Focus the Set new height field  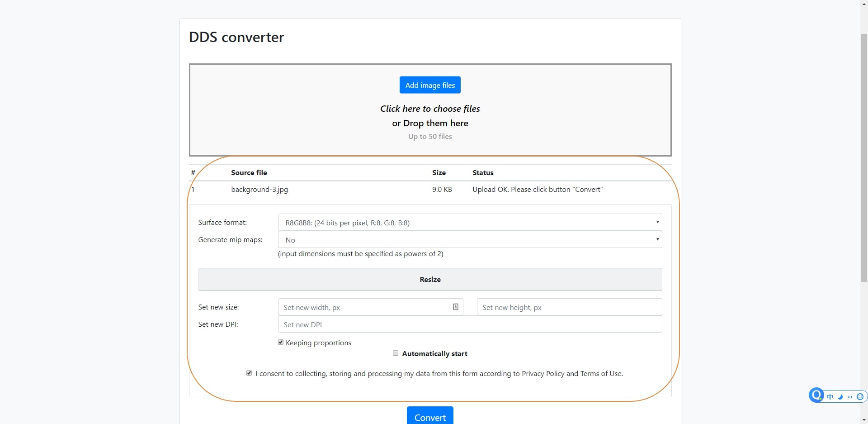point(569,307)
